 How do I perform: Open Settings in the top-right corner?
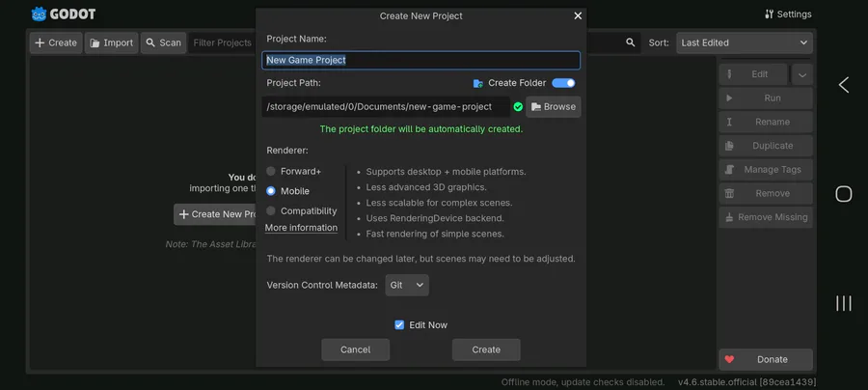coord(788,14)
